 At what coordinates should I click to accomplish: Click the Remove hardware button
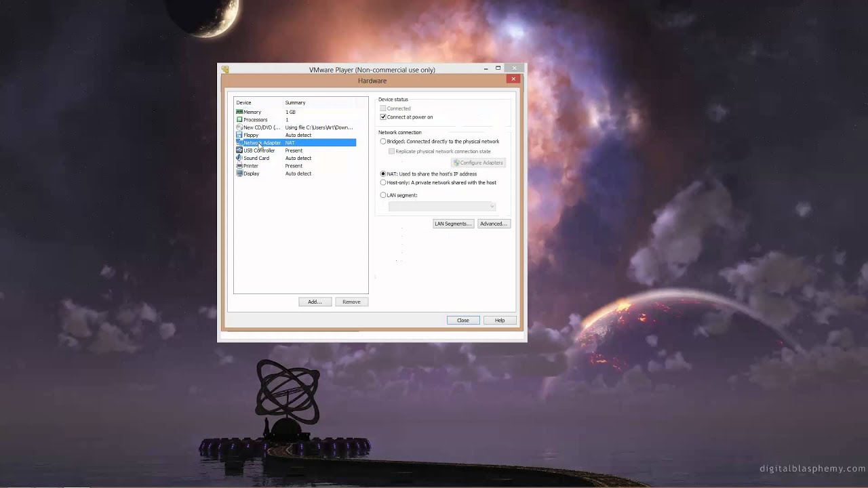[351, 302]
